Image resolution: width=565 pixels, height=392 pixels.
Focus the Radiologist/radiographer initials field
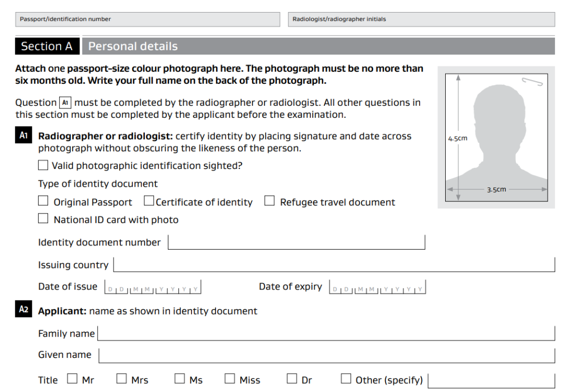421,19
